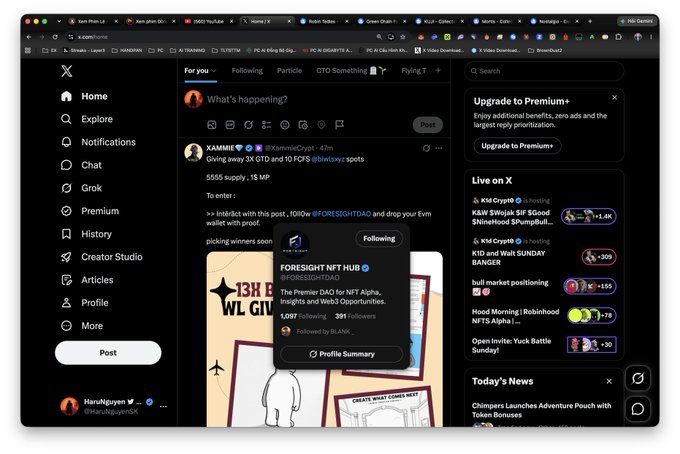Image resolution: width=680 pixels, height=454 pixels.
Task: Add a new timeline tab with plus
Action: tap(438, 70)
